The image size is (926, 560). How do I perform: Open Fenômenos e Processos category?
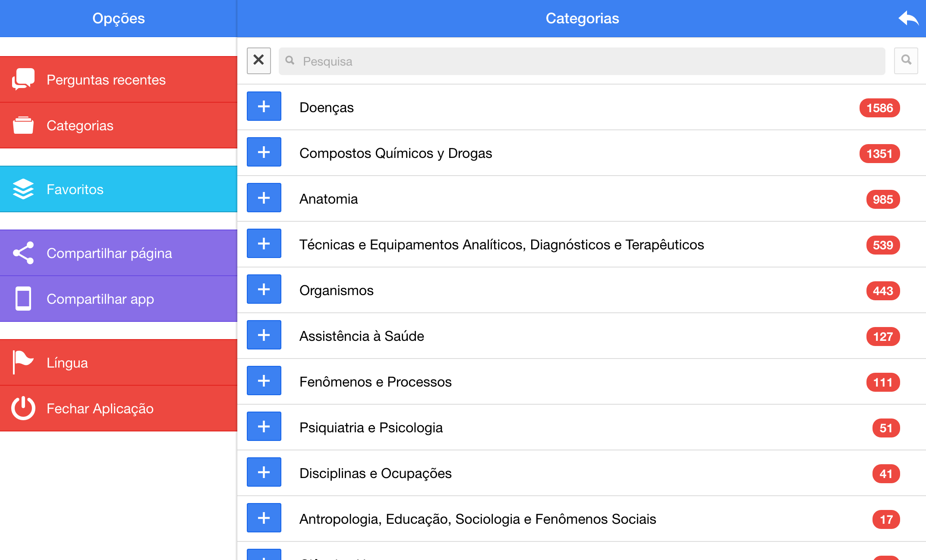click(375, 382)
